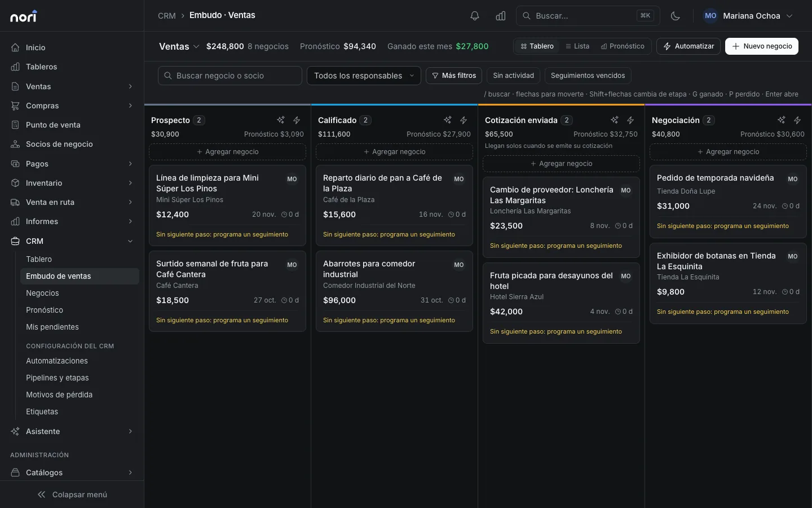Open Mariana Ochoa user menu
Image resolution: width=812 pixels, height=508 pixels.
click(x=748, y=16)
